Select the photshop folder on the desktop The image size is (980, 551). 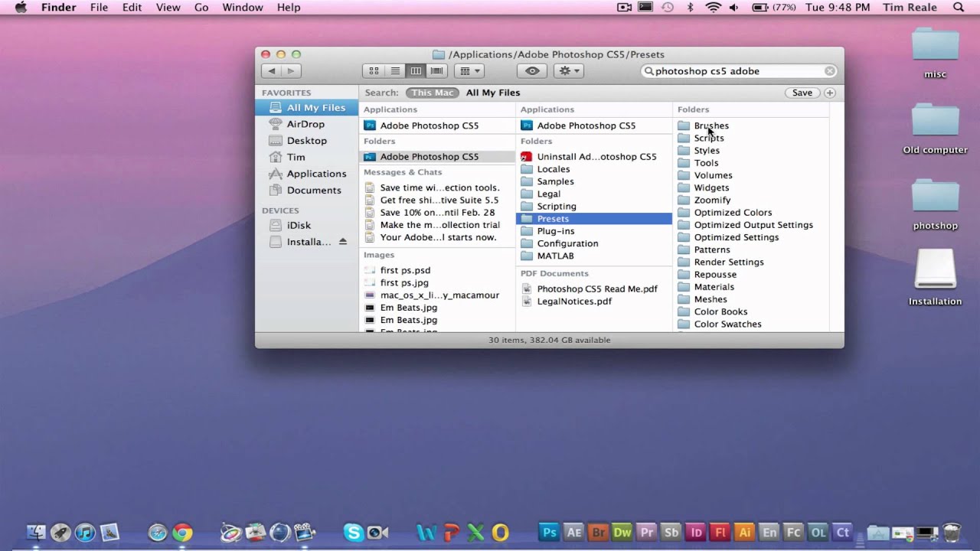coord(935,204)
